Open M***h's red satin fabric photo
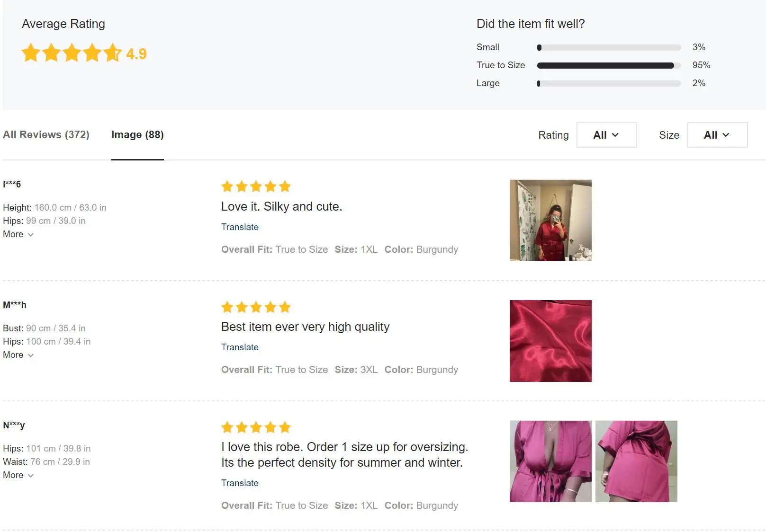766x532 pixels. [x=550, y=341]
